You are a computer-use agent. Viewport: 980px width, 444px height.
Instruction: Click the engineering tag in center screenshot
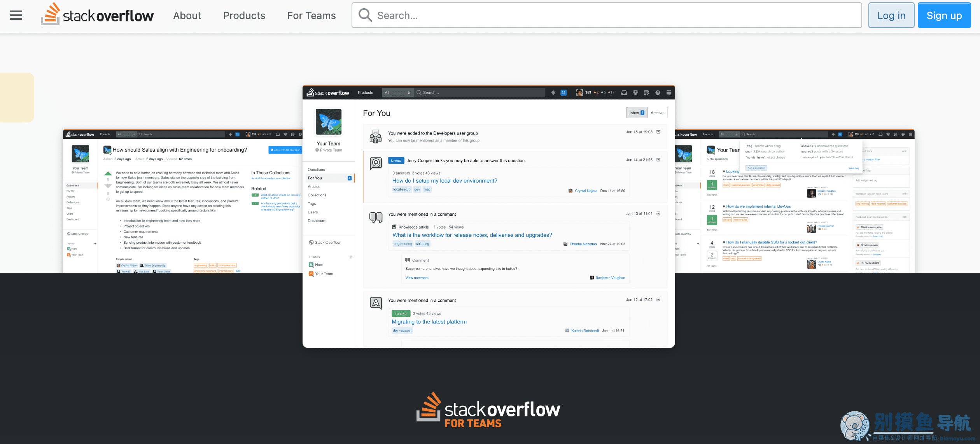(403, 244)
